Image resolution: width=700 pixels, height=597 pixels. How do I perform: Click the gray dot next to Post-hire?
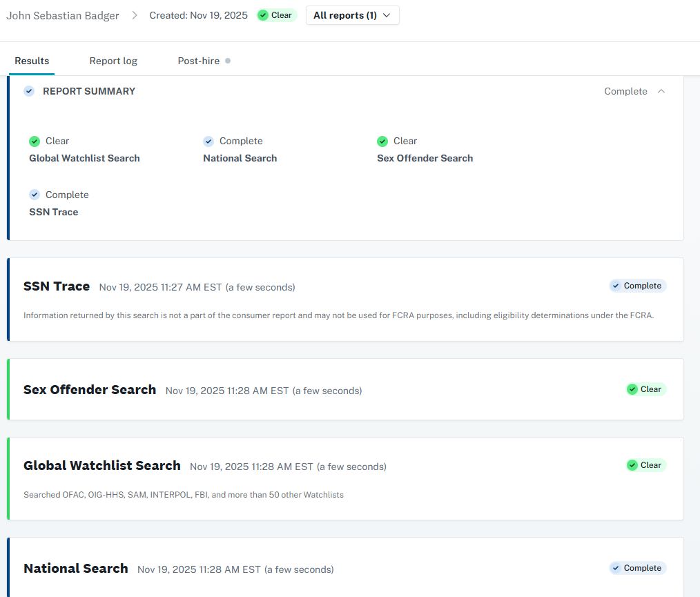[228, 61]
